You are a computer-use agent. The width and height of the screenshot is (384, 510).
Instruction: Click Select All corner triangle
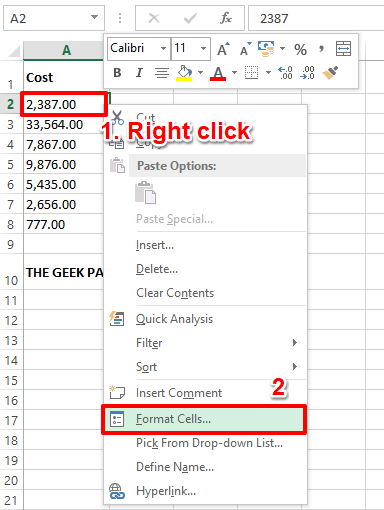click(14, 52)
